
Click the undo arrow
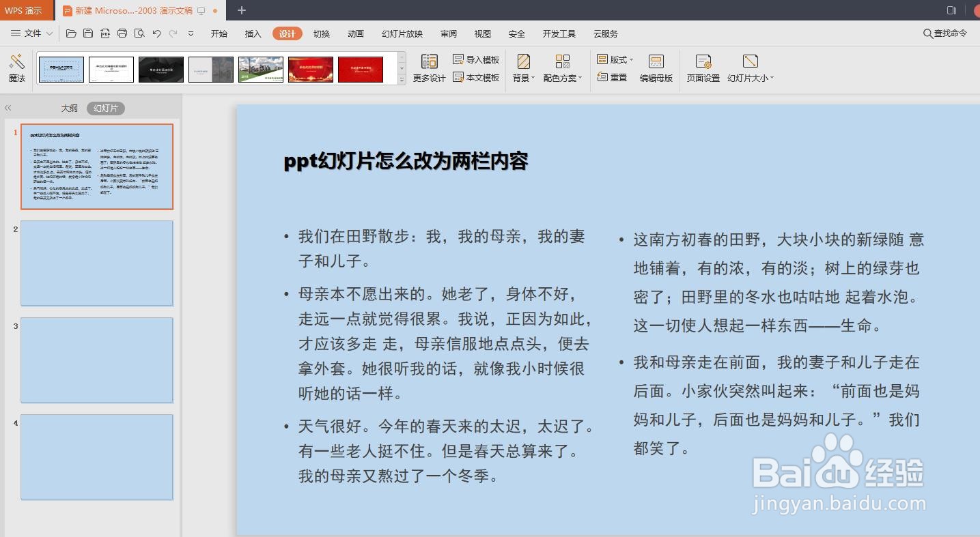(x=156, y=33)
